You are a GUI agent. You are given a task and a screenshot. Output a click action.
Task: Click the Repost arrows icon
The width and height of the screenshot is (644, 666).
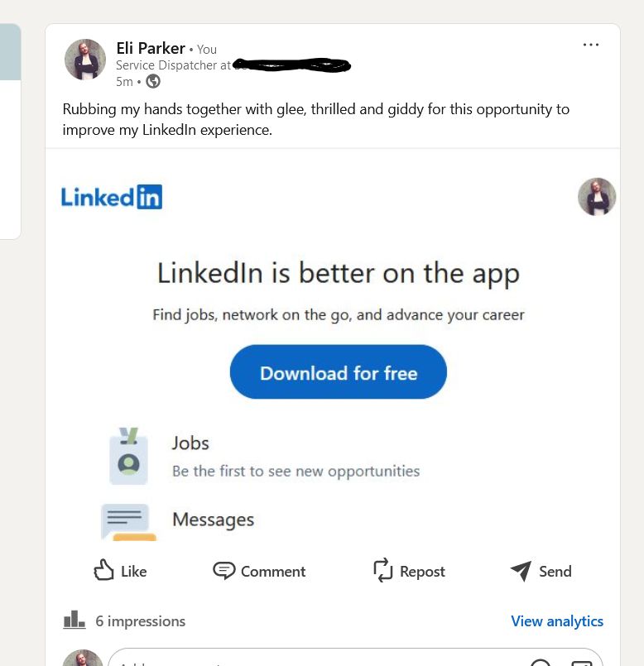pos(382,571)
